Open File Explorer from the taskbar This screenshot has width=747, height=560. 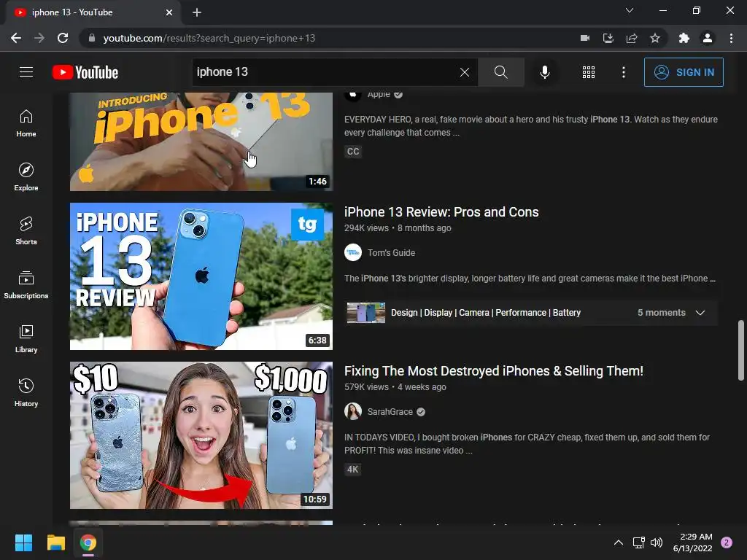[x=55, y=542]
